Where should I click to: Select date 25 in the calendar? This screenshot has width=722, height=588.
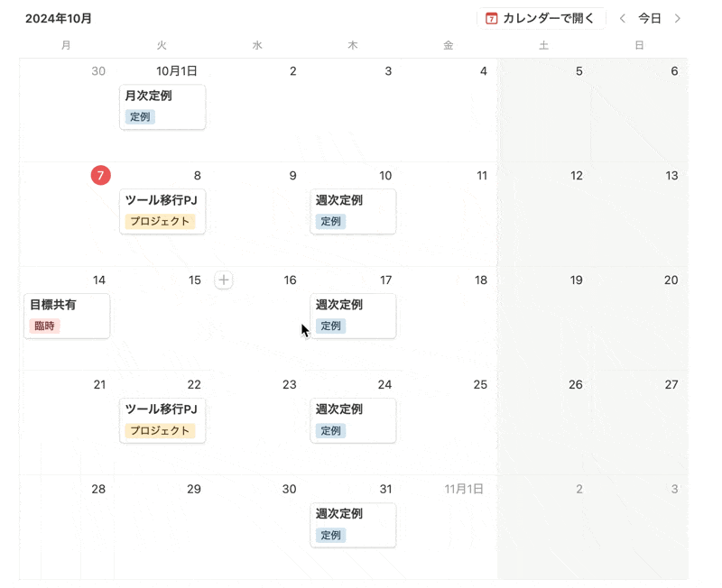(480, 385)
